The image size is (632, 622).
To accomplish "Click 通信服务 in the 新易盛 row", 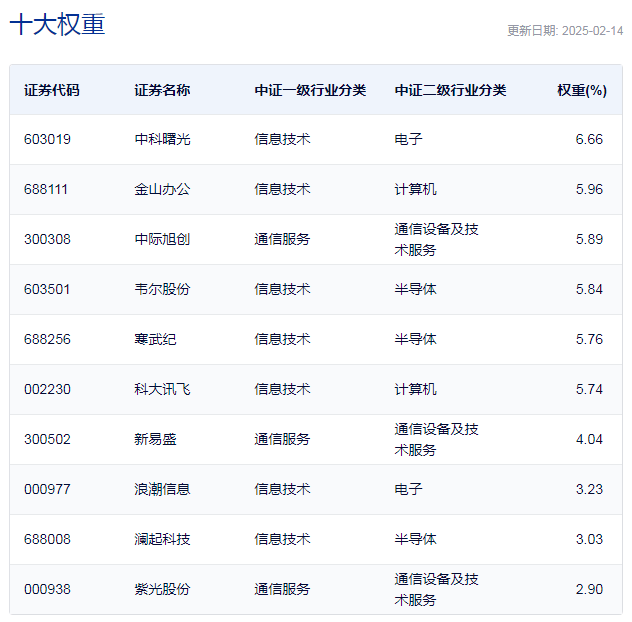I will [x=282, y=439].
